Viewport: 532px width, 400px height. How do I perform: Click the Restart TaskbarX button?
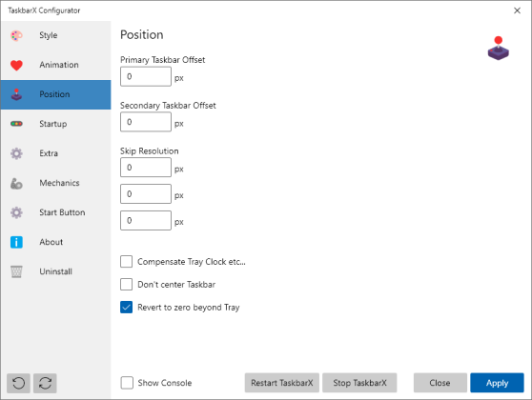pos(282,383)
